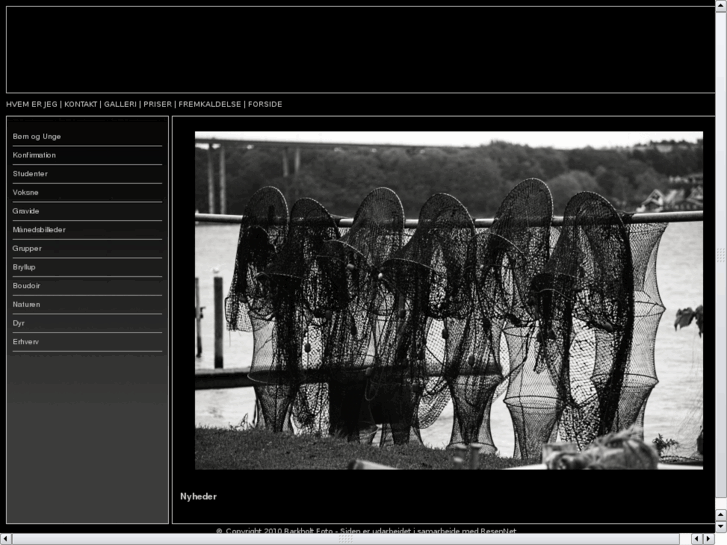Screen dimensions: 727x545
Task: Click the vertical scrollbar up arrow
Action: [x=721, y=4]
